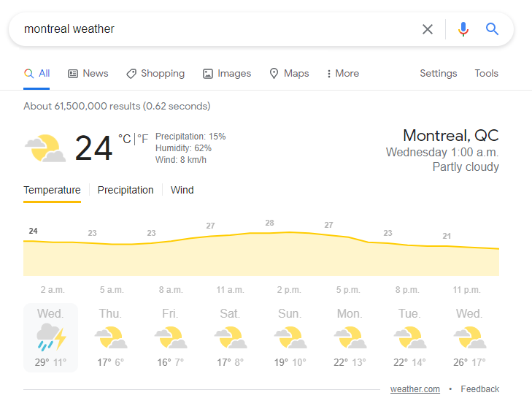The height and width of the screenshot is (417, 532).
Task: Open the weather.com source link
Action: [x=415, y=389]
